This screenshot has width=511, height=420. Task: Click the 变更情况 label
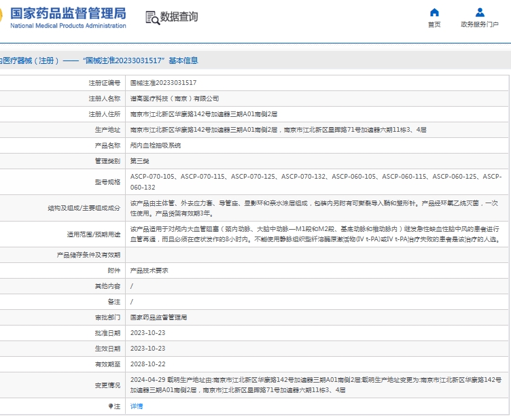click(x=107, y=385)
